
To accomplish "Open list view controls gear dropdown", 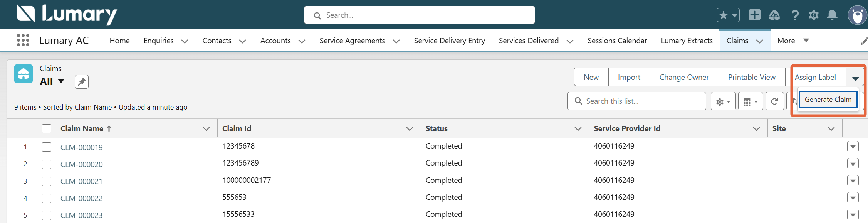I will tap(723, 101).
